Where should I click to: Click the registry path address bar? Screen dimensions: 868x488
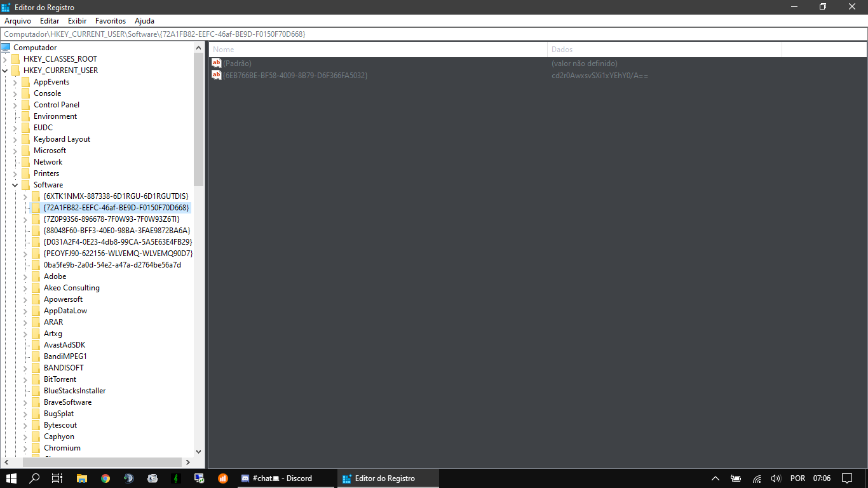click(434, 34)
